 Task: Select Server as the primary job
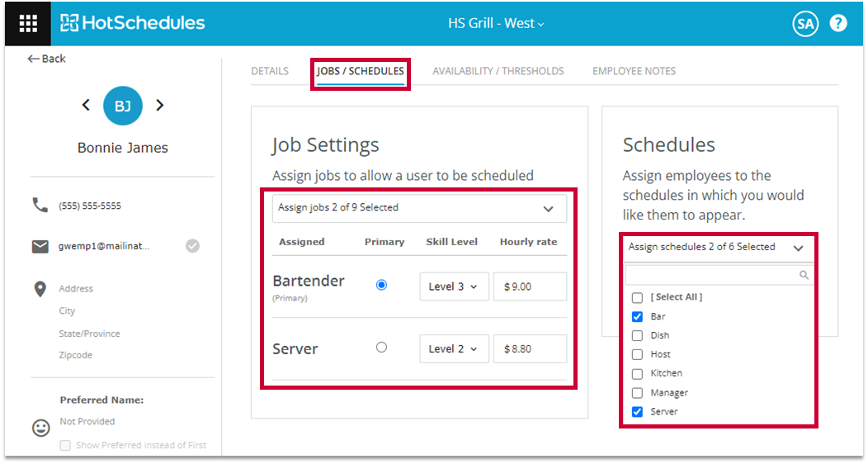click(x=381, y=348)
